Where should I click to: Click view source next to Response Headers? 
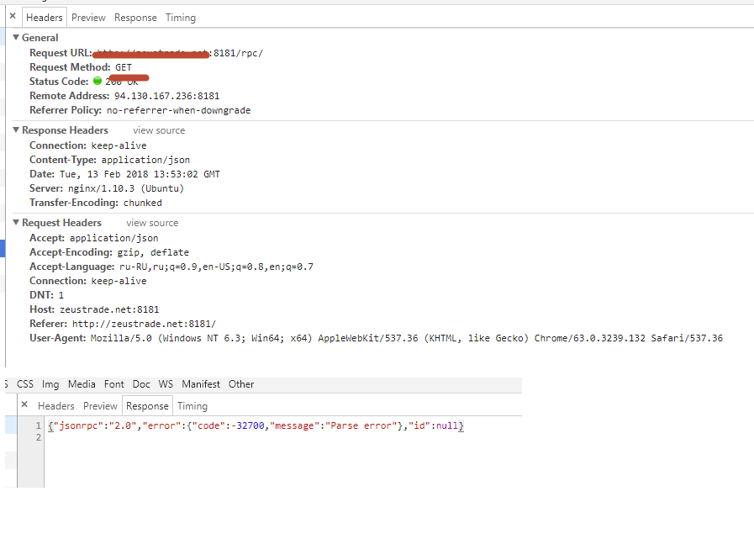(x=159, y=130)
